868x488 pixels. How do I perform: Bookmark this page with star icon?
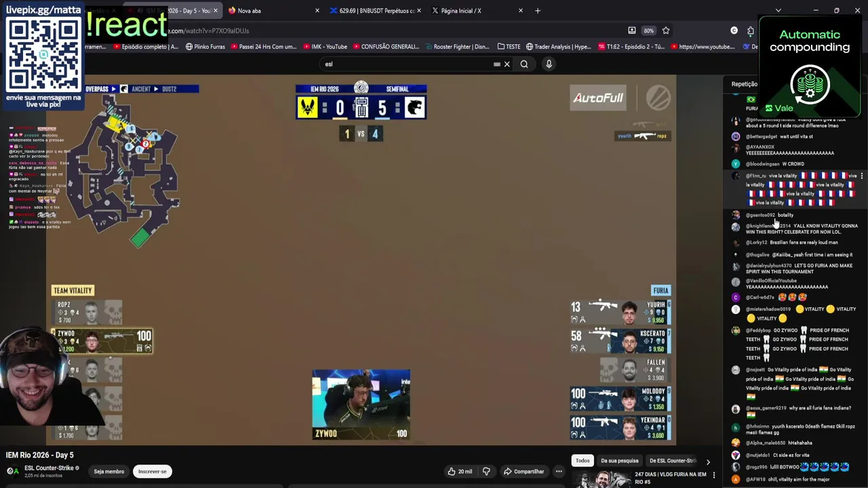[x=666, y=30]
